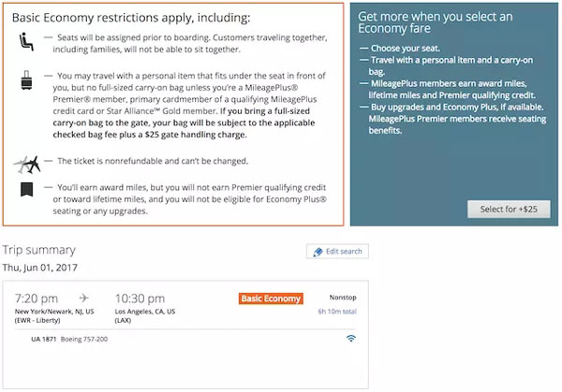This screenshot has width=562, height=392.
Task: Click the seat assignment icon
Action: point(25,41)
